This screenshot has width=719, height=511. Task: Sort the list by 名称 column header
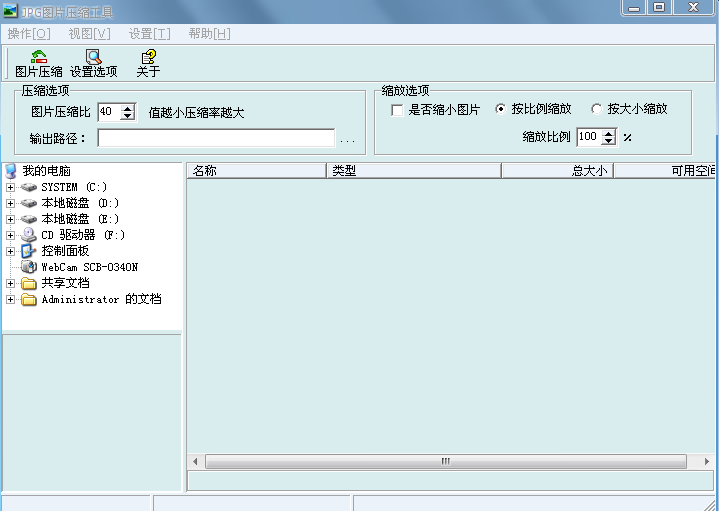pyautogui.click(x=257, y=171)
